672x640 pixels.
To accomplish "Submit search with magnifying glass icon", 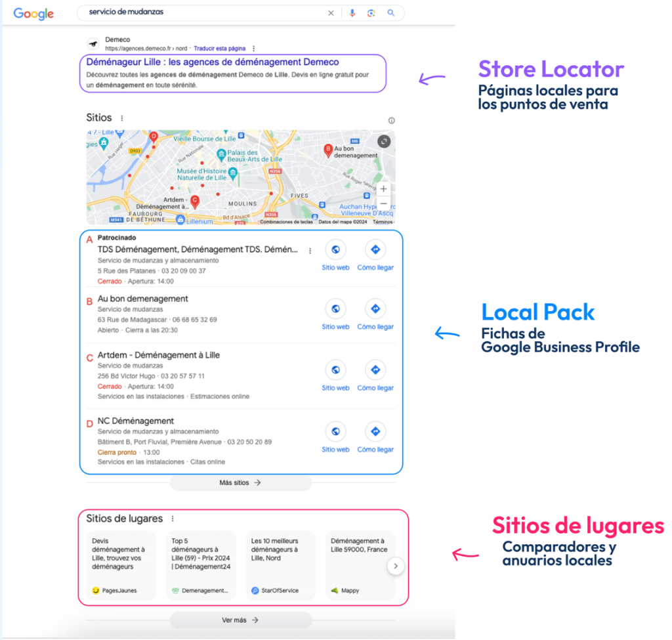I will pyautogui.click(x=391, y=13).
